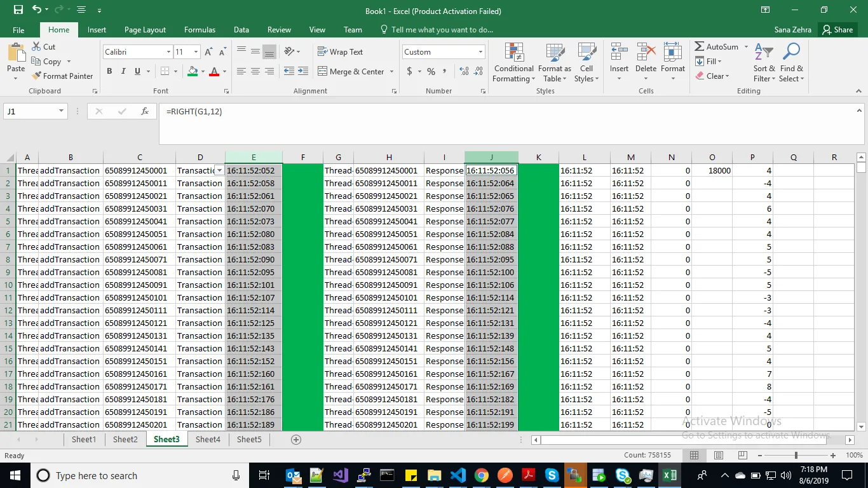The image size is (868, 488).
Task: Open Conditional Formatting menu
Action: [x=513, y=64]
